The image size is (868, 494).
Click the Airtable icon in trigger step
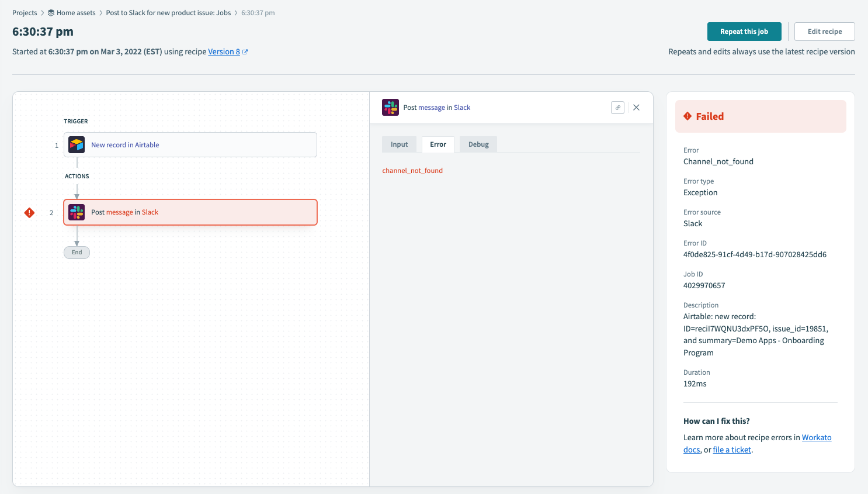77,145
